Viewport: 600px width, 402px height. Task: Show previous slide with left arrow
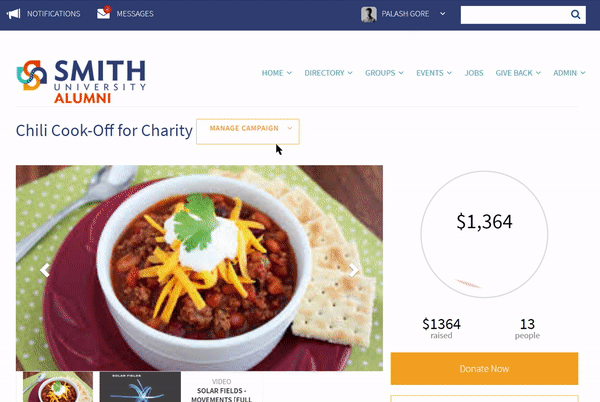point(45,270)
